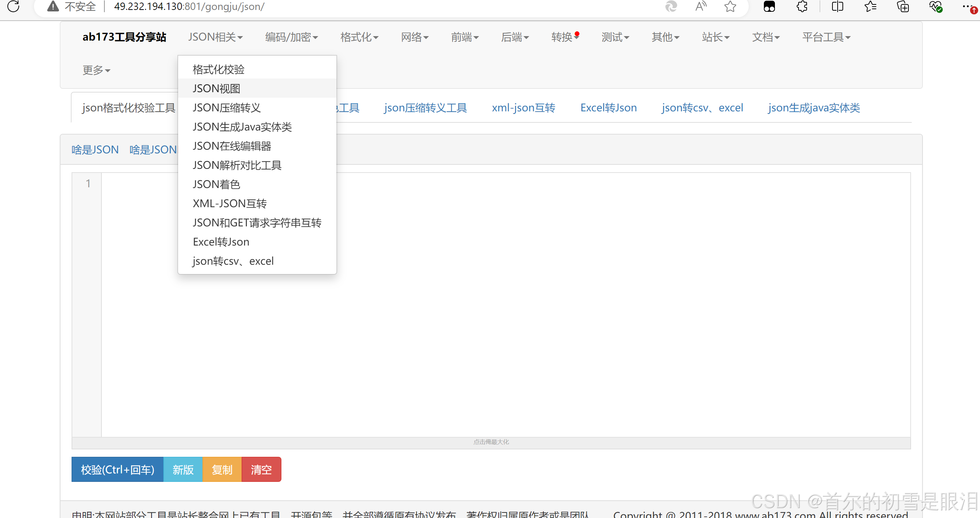Click 点击俺最大化 to maximize editor
This screenshot has width=980, height=518.
[491, 442]
